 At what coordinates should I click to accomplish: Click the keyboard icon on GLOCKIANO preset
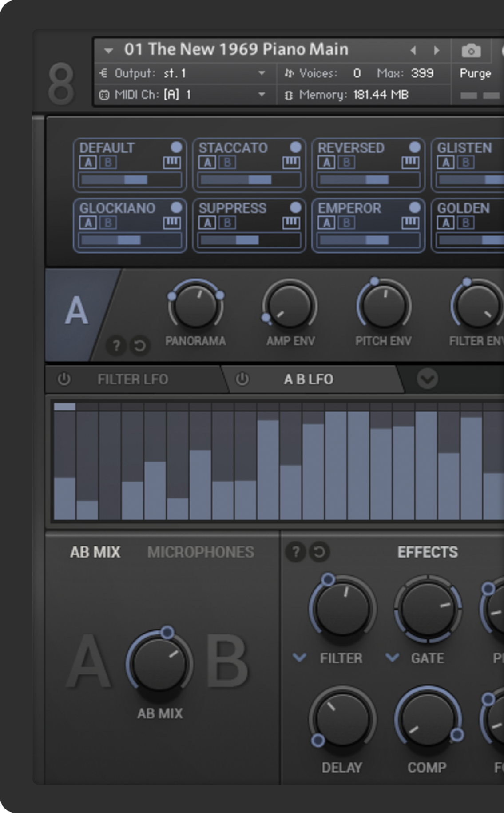pos(172,223)
